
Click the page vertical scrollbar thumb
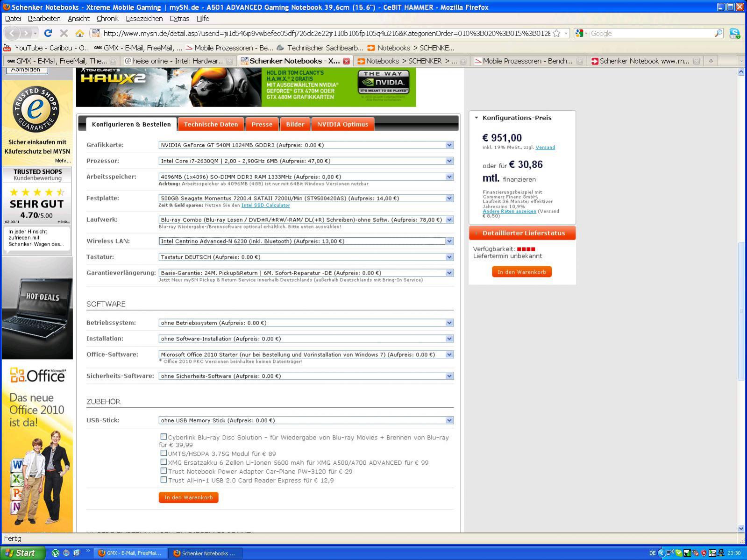pos(741,311)
